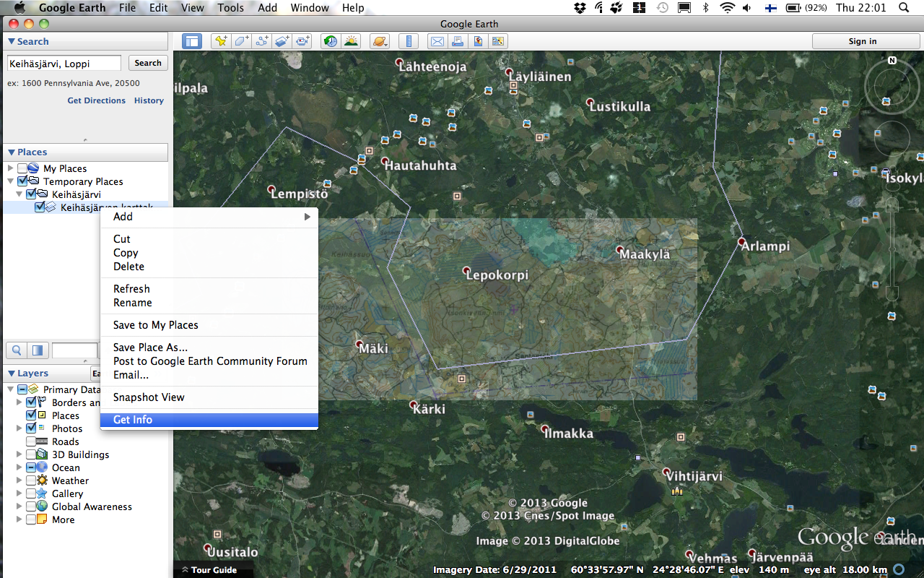Expand the More layer tree node
Viewport: 924px width, 578px height.
(19, 519)
